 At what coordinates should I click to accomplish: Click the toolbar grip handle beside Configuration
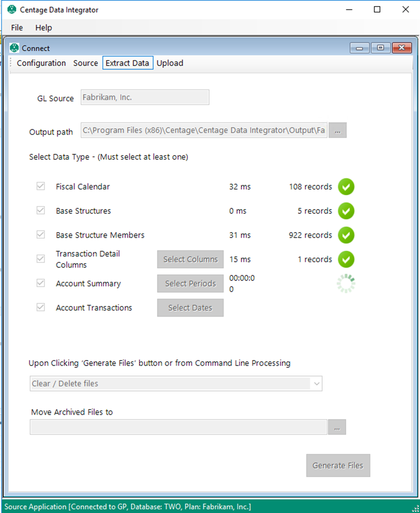point(11,62)
